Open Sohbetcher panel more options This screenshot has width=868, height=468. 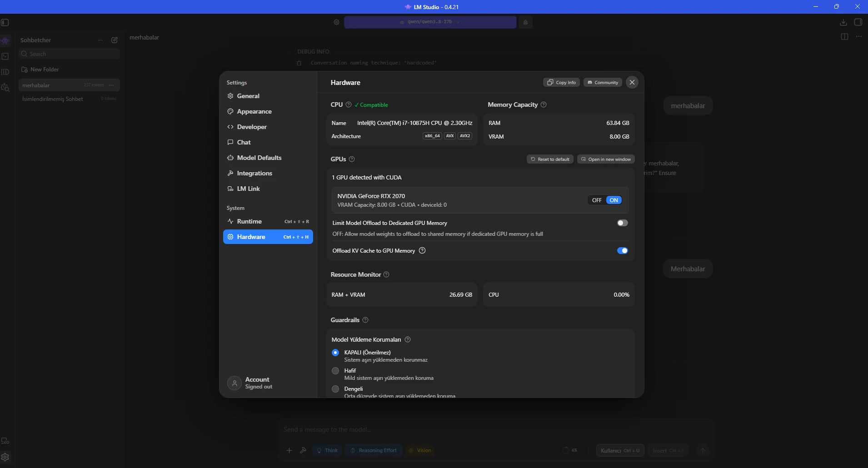100,40
